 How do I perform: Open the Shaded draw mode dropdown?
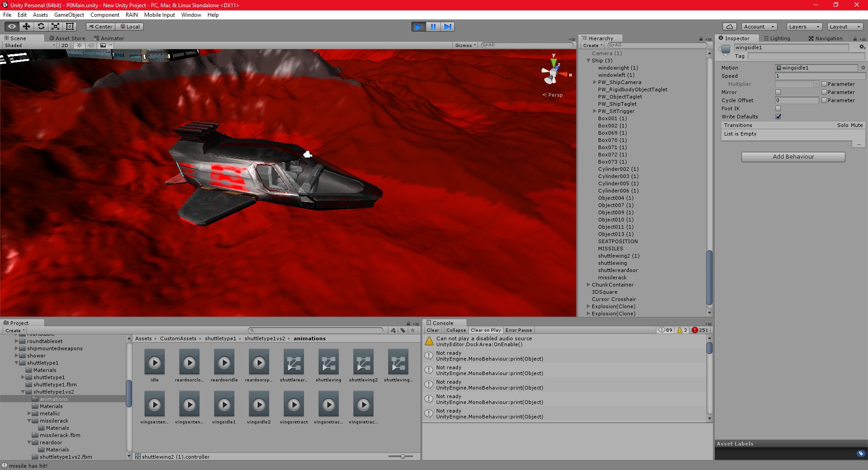click(29, 45)
